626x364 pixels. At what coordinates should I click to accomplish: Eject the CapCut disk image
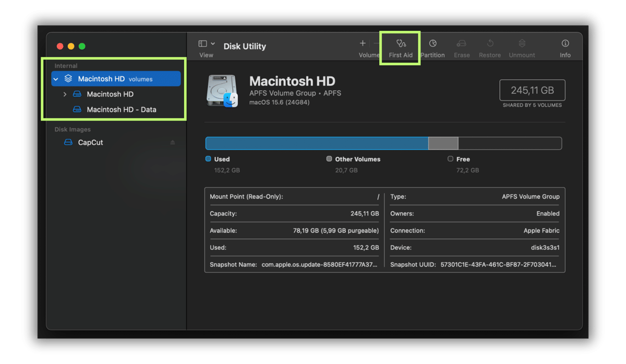click(173, 142)
